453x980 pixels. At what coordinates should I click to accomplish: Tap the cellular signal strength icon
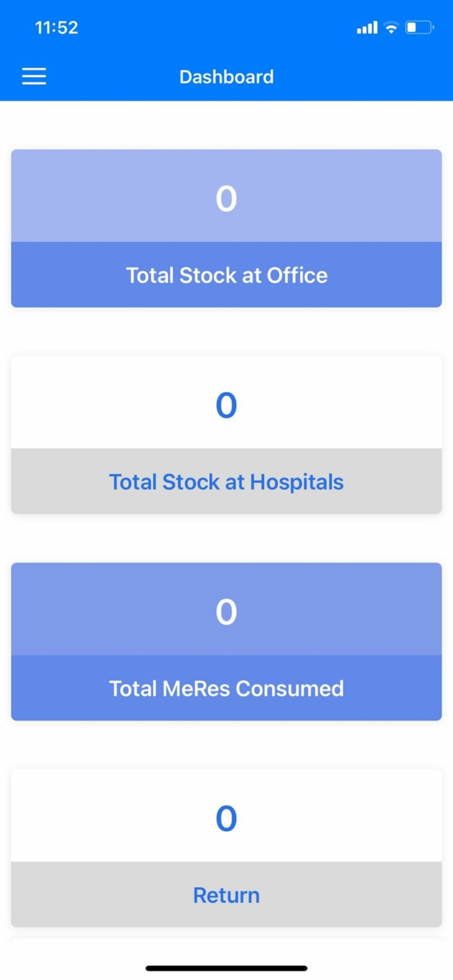366,27
